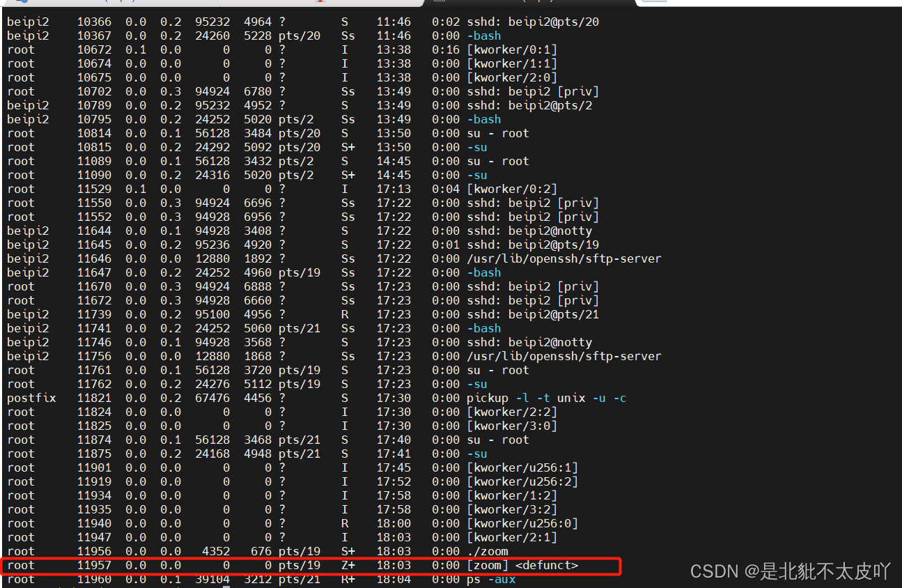Click PID 11874 of su - root
Screen dimensions: 902x588
coord(94,440)
